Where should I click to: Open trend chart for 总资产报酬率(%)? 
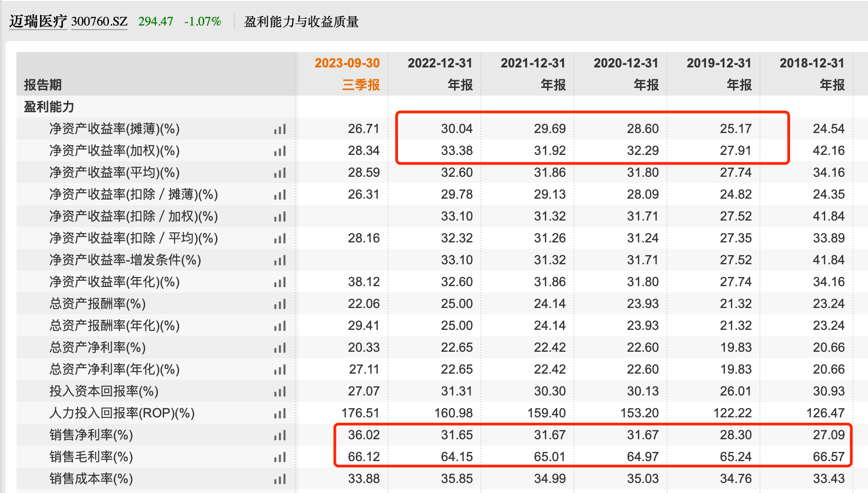[281, 303]
